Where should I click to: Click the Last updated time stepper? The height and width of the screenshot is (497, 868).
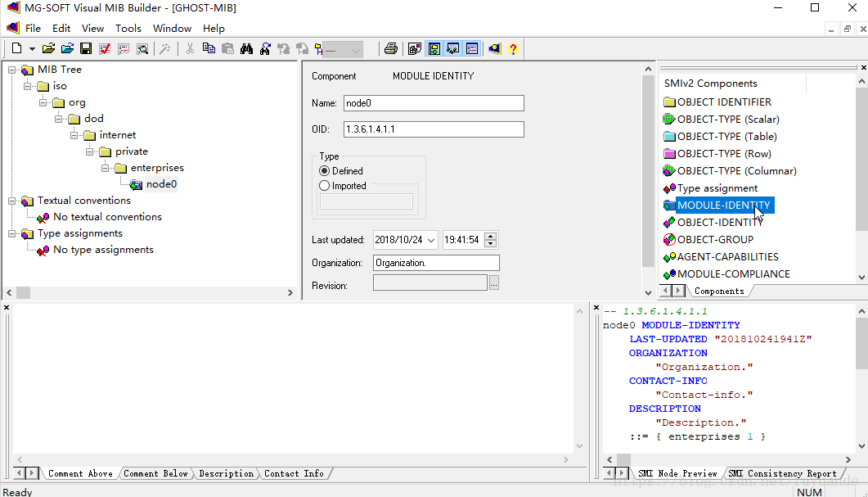click(x=491, y=240)
